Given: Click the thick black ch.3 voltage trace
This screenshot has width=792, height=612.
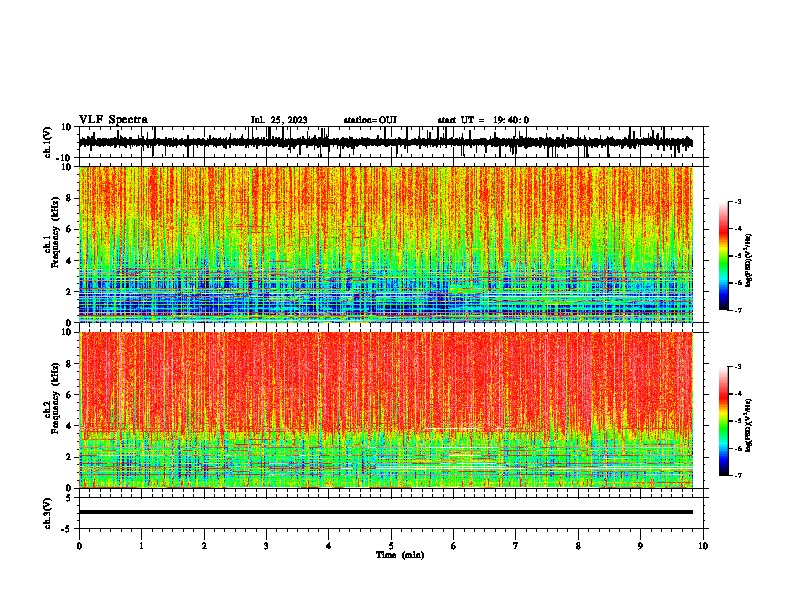Looking at the screenshot, I should coord(386,512).
